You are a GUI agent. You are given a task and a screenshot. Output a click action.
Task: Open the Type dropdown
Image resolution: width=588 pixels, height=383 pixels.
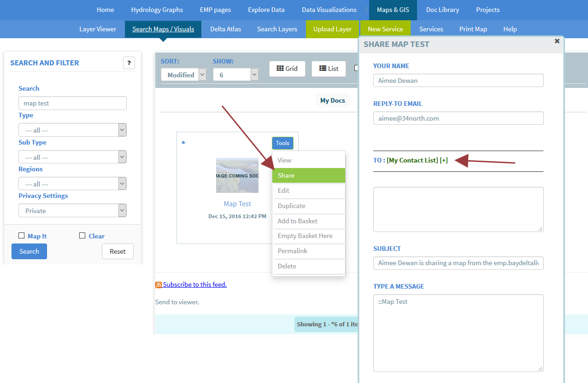point(72,130)
